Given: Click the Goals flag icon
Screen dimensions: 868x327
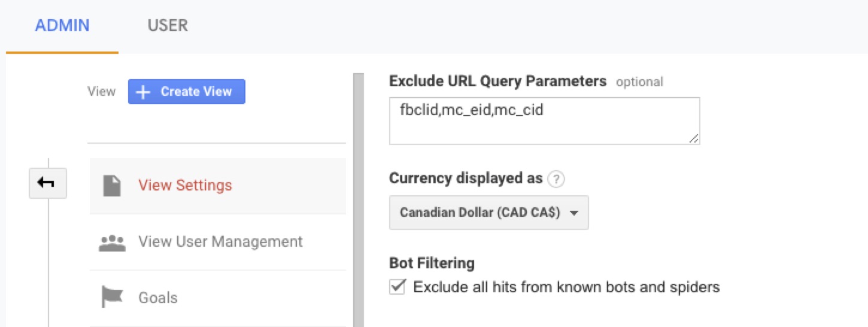Looking at the screenshot, I should click(111, 298).
